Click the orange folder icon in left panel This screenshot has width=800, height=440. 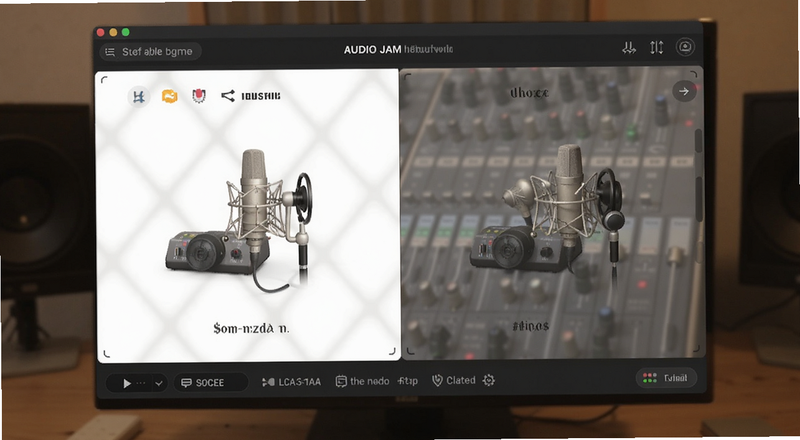point(169,95)
